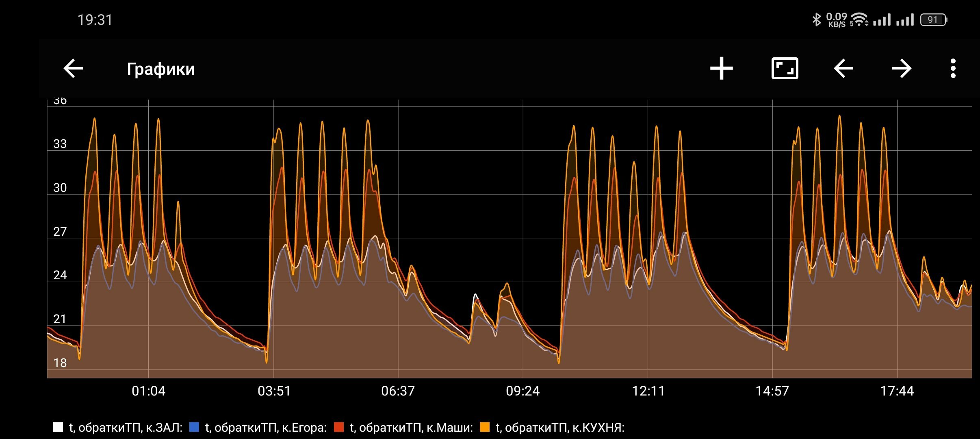980x439 pixels.
Task: Tap legend label 't, обраткиТП, к.Маши:'
Action: tap(411, 428)
